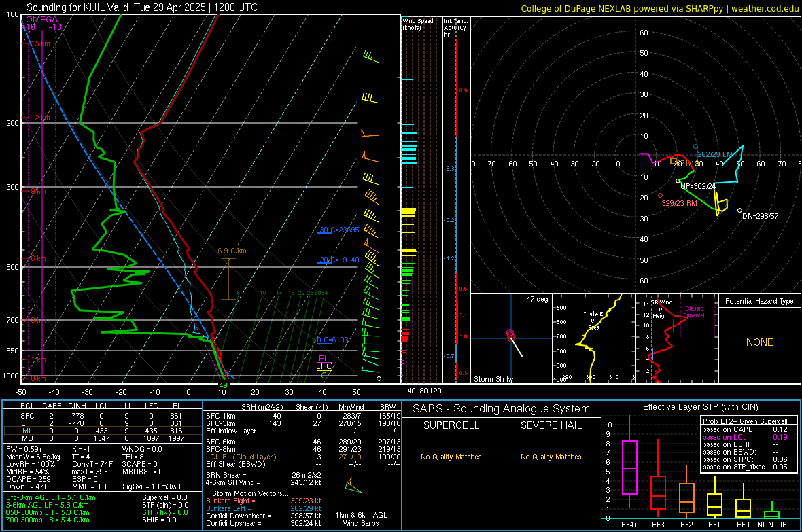Click the 'NONE' hazard type value
Screen dimensions: 802x532
pyautogui.click(x=759, y=342)
